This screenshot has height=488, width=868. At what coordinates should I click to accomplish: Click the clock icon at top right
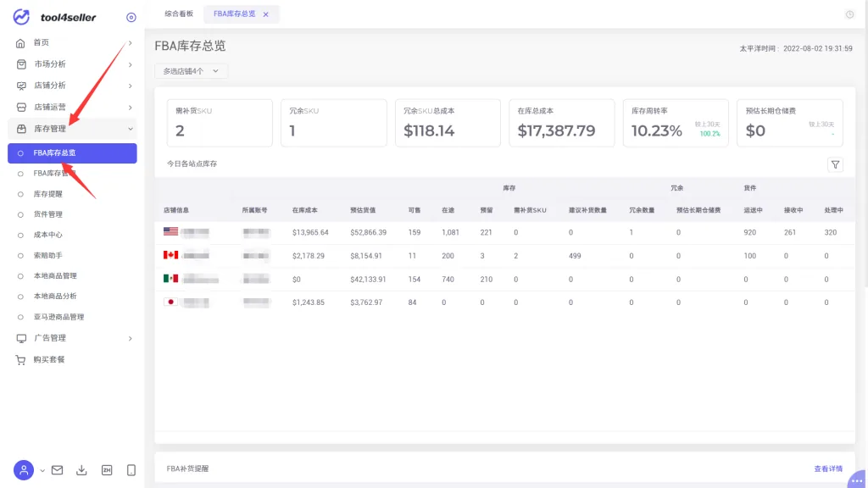click(849, 14)
